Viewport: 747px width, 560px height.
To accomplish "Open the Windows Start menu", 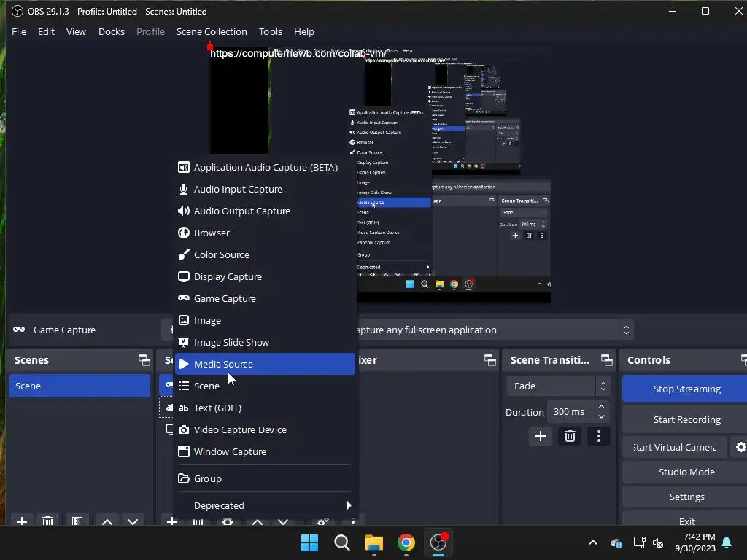I will tap(309, 542).
